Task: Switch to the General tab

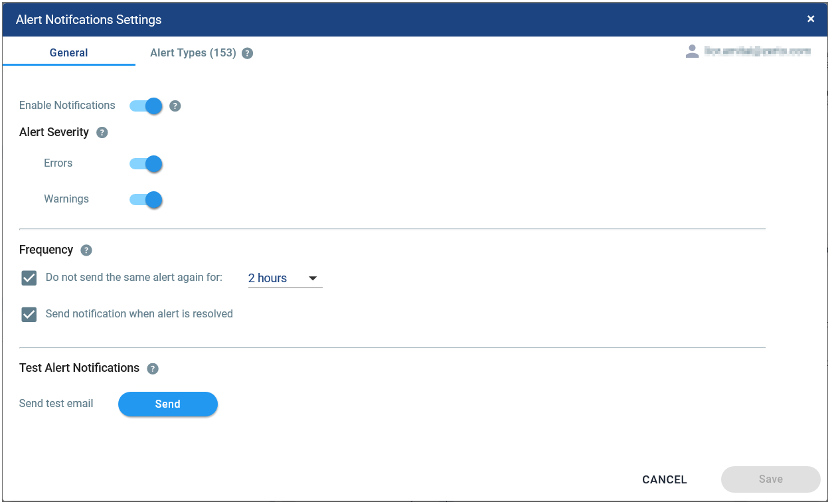Action: 69,52
